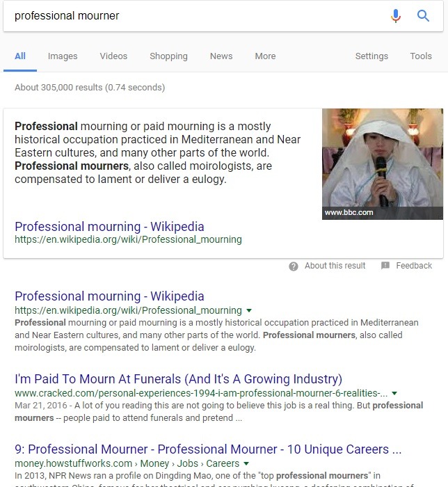Open I'm Paid To Mourn At Funerals result
The image size is (448, 487).
(178, 379)
